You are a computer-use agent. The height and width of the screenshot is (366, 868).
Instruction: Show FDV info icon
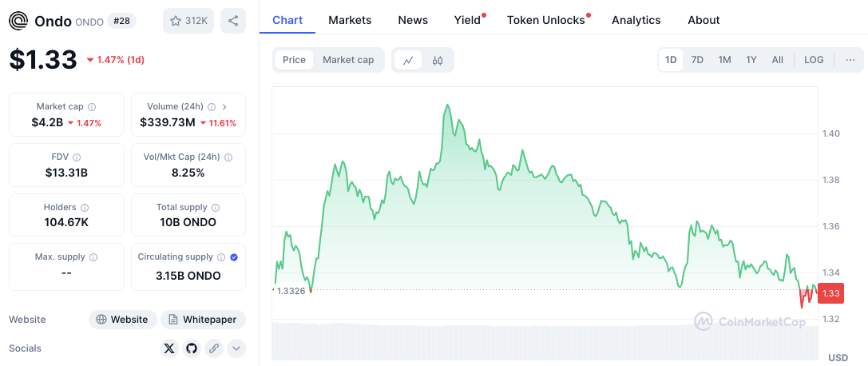click(x=77, y=157)
